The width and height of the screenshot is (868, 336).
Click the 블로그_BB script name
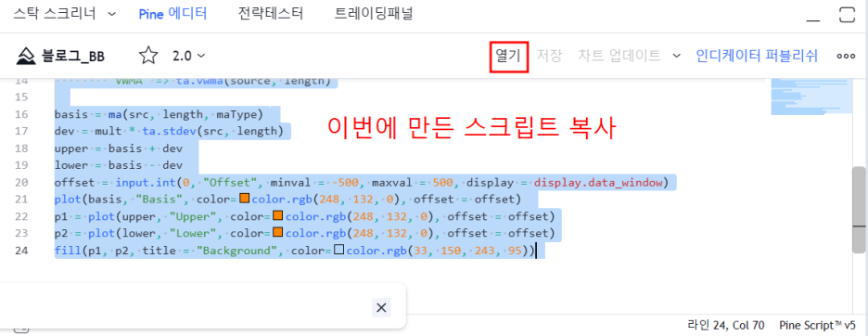tap(73, 56)
